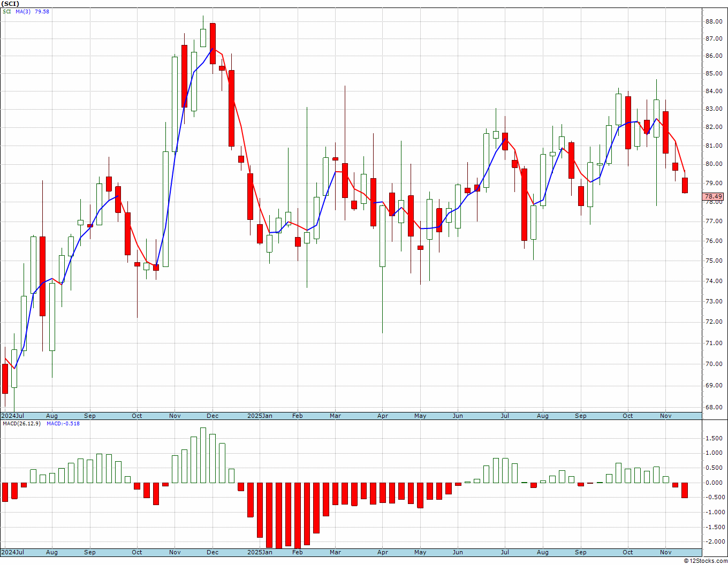This screenshot has height=565, width=728.
Task: Click the 0.000 MACD axis label
Action: point(713,483)
